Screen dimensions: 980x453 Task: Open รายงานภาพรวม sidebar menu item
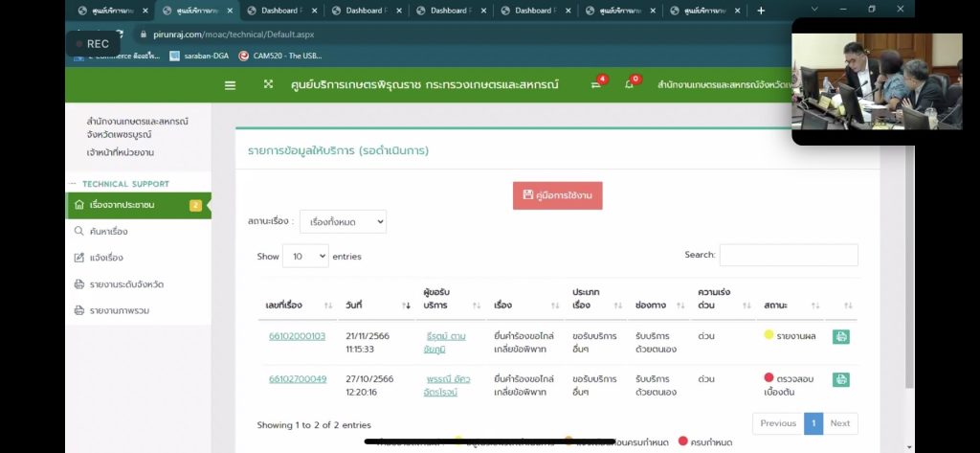[x=119, y=310]
